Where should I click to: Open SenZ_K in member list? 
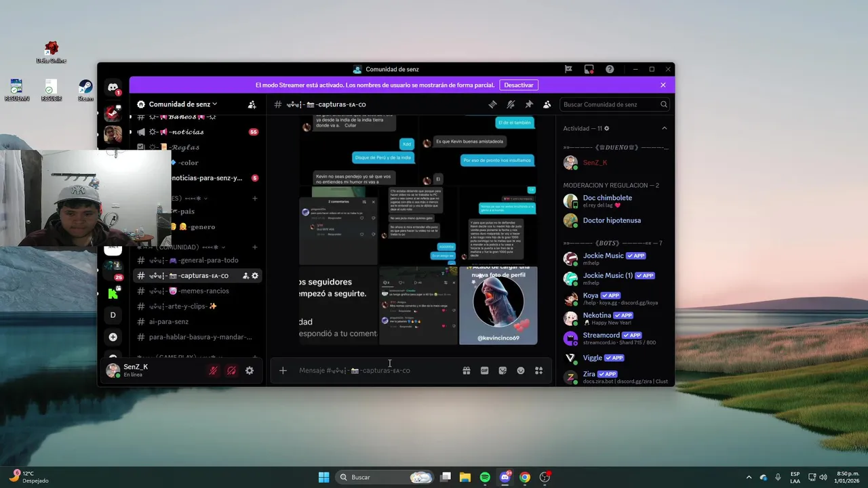[x=615, y=163]
